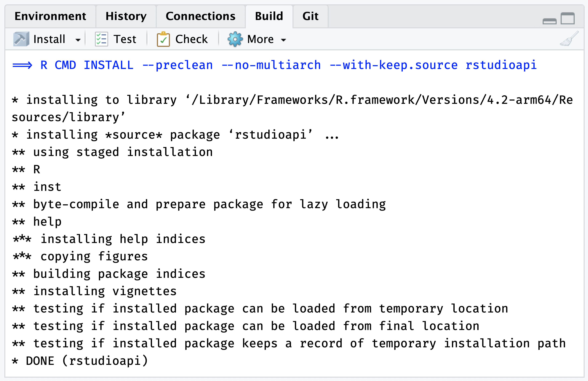Click the Install hammer icon
This screenshot has width=588, height=381.
pos(21,39)
